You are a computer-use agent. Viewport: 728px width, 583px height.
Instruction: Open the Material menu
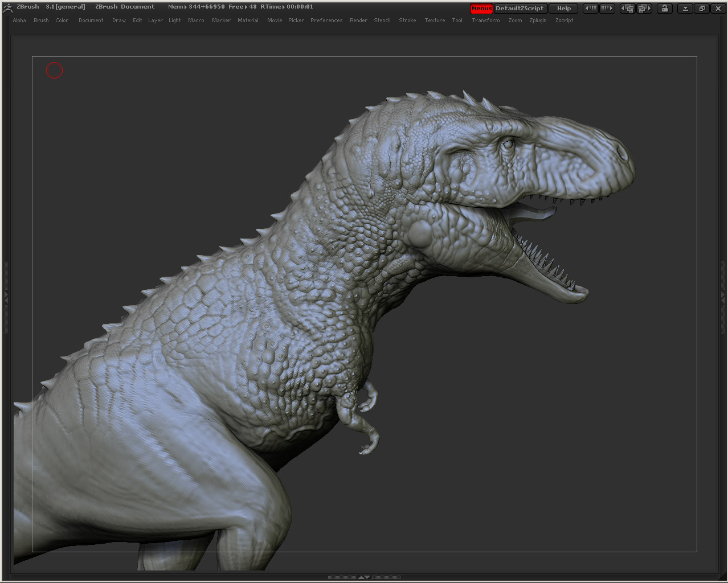click(x=248, y=20)
